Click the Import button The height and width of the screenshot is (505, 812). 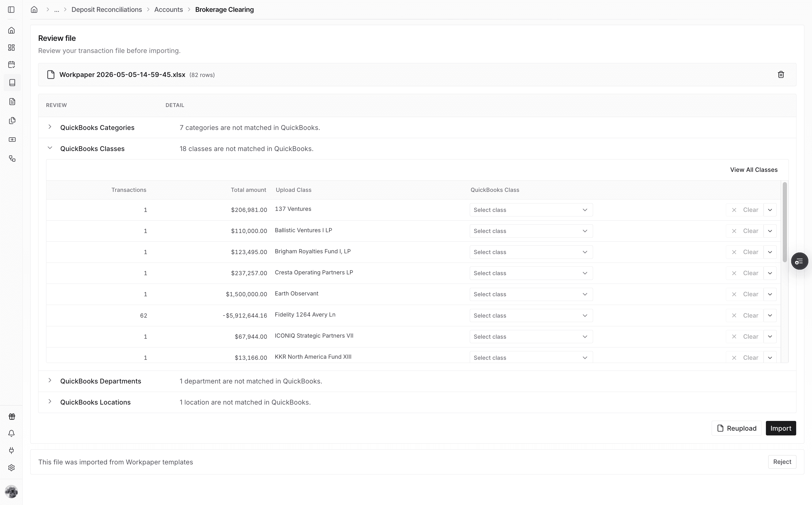click(x=781, y=428)
